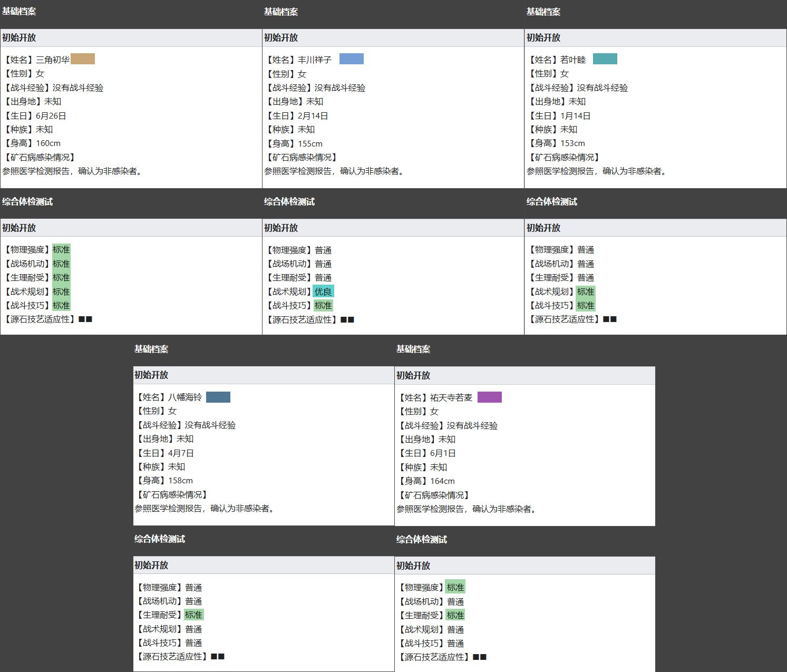
Task: Click 综合体检测试 heading below 祐天寺若麦's profile
Action: coord(422,540)
